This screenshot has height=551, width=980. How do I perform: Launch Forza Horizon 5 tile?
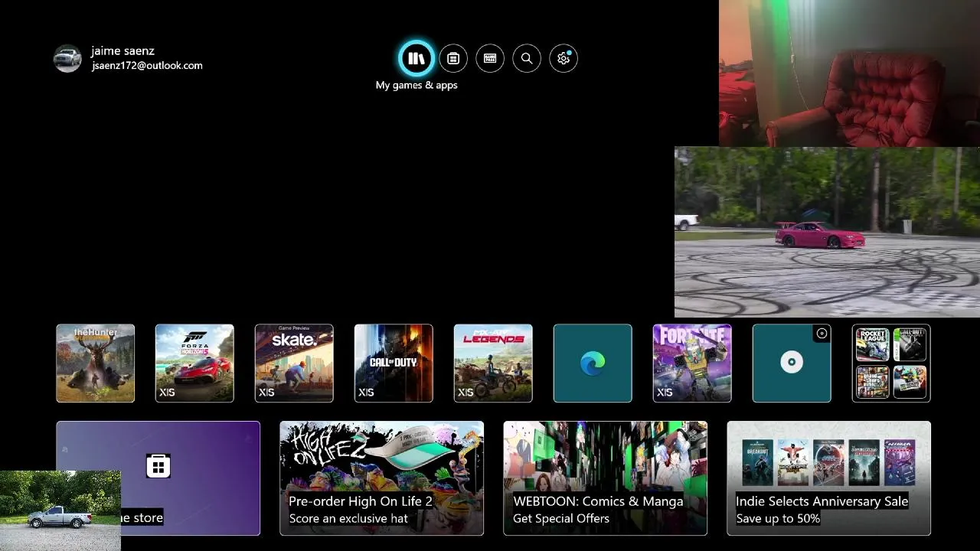194,364
